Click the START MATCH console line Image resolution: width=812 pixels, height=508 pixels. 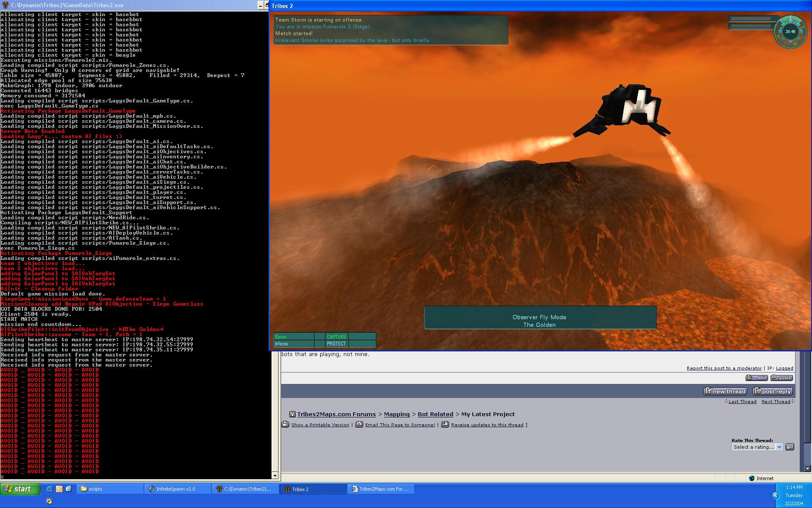(x=19, y=319)
